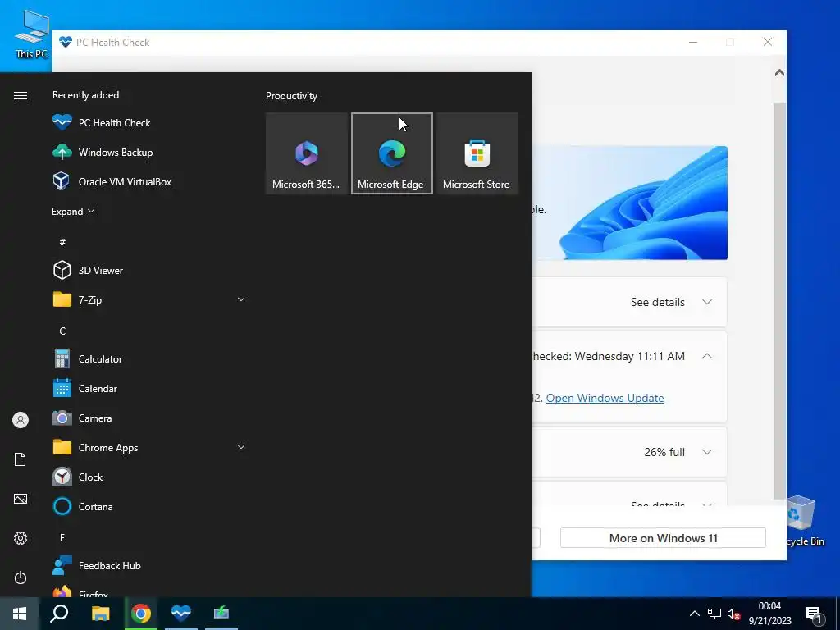Viewport: 840px width, 630px height.
Task: Jump to letter C index header
Action: [62, 331]
